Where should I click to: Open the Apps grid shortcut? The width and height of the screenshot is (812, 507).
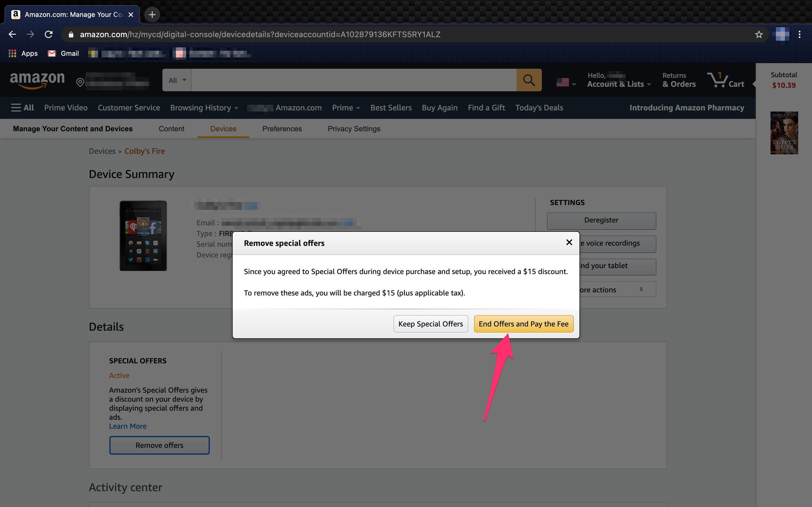click(x=23, y=53)
